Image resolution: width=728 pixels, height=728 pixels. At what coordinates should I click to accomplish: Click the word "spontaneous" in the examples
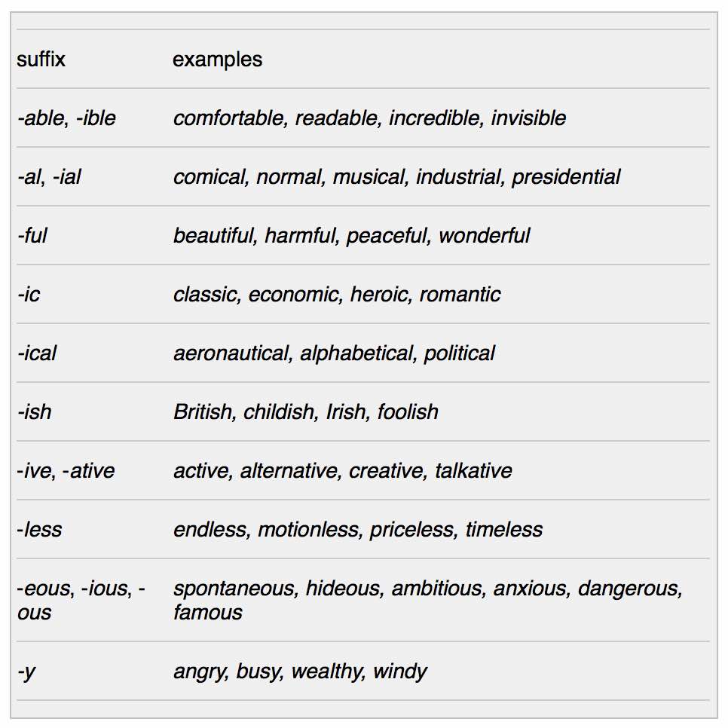click(234, 589)
